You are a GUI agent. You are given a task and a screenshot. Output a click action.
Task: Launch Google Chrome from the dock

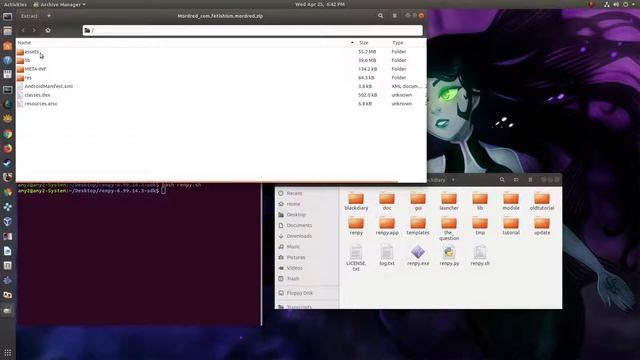[7, 134]
